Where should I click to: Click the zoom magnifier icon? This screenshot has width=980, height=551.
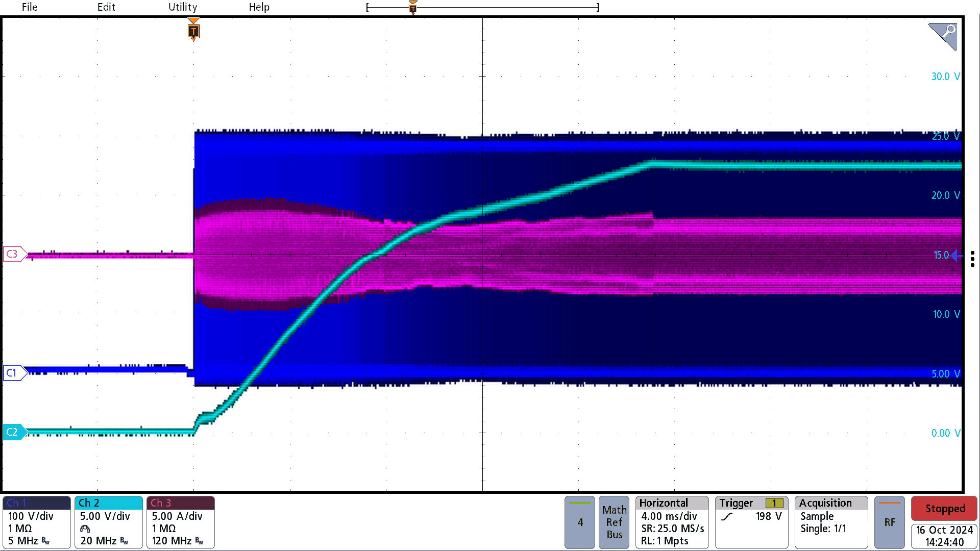(x=943, y=36)
